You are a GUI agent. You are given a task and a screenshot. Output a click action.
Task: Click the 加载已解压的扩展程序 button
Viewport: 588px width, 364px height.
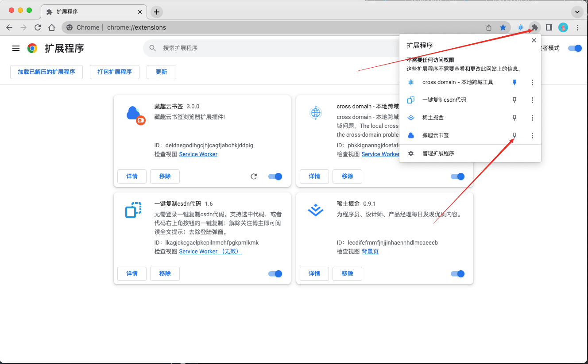tap(46, 72)
